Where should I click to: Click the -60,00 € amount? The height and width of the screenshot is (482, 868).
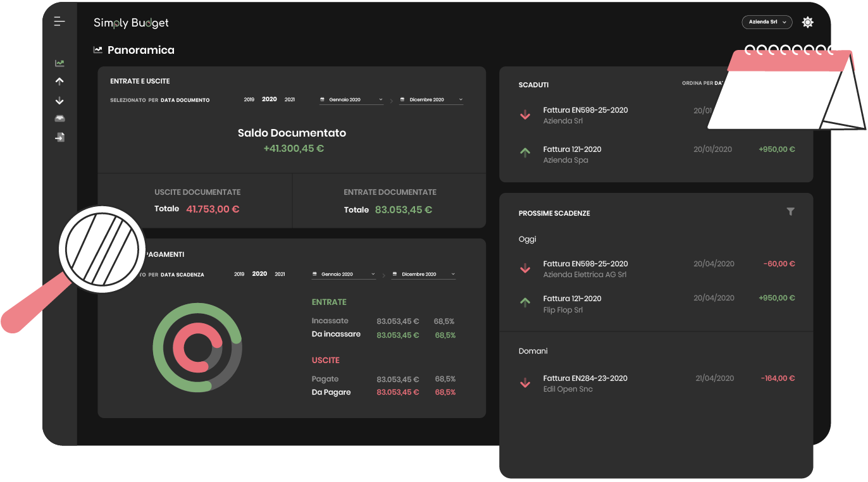[x=779, y=264]
